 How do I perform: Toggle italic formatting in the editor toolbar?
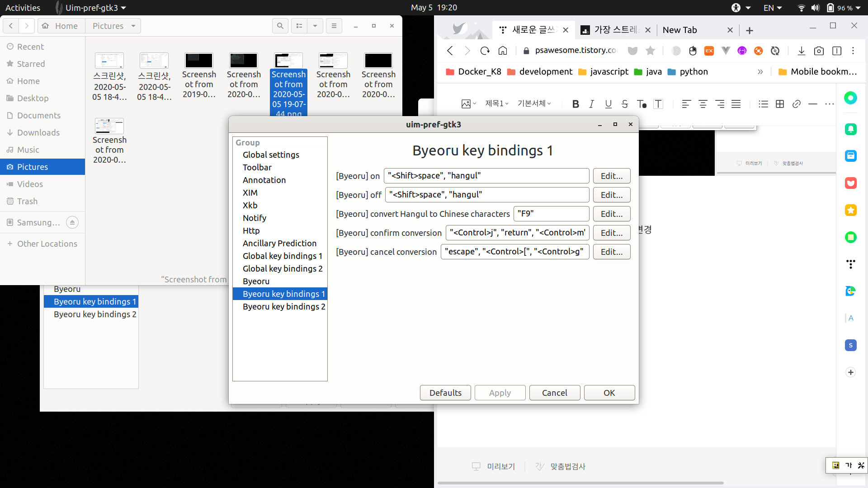591,104
